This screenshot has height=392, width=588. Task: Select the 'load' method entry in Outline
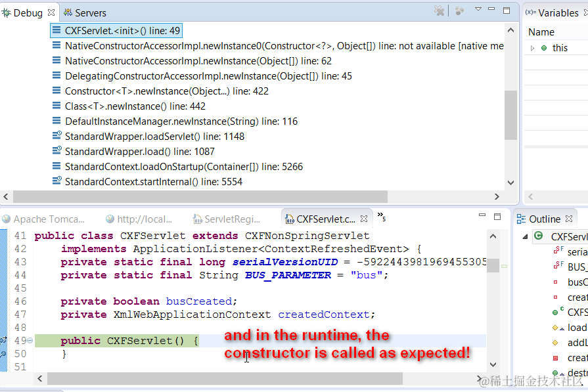point(569,328)
